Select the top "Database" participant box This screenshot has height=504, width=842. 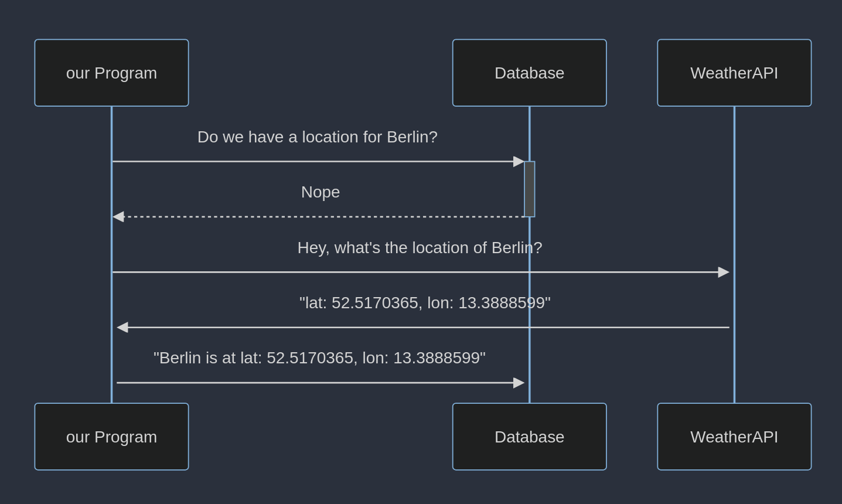coord(529,73)
